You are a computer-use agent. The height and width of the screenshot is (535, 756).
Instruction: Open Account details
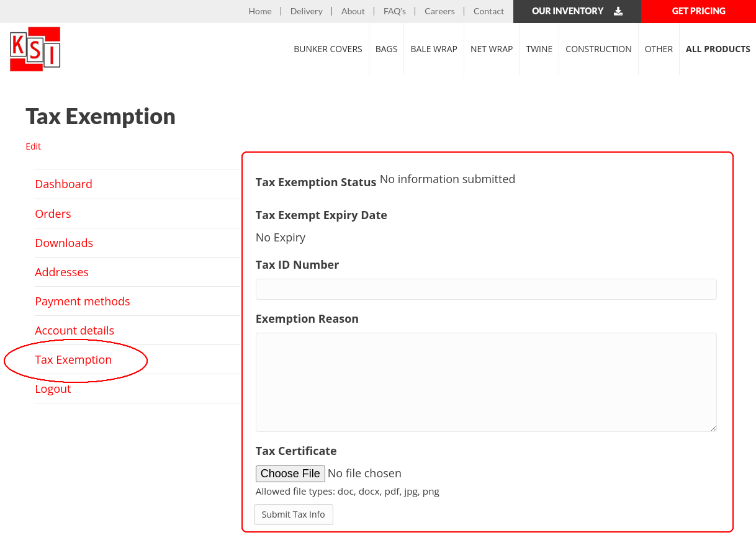[x=74, y=330]
